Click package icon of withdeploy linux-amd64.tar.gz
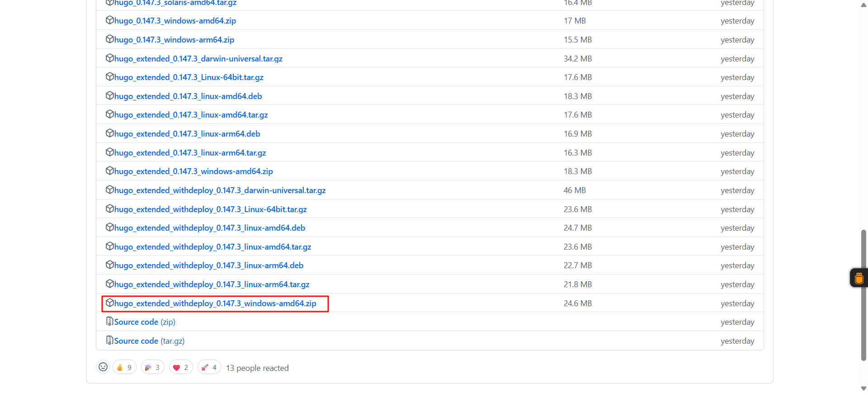868x393 pixels. pyautogui.click(x=109, y=246)
